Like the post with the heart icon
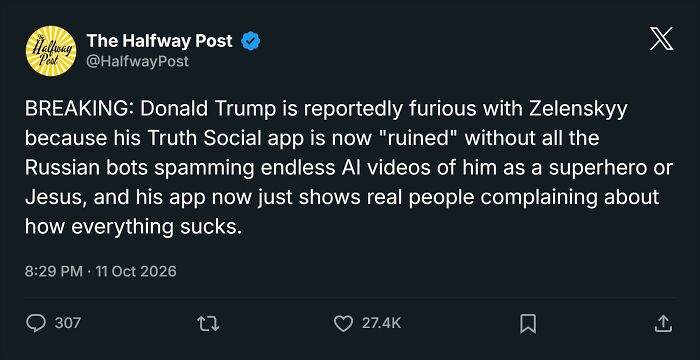This screenshot has height=360, width=700. [343, 323]
